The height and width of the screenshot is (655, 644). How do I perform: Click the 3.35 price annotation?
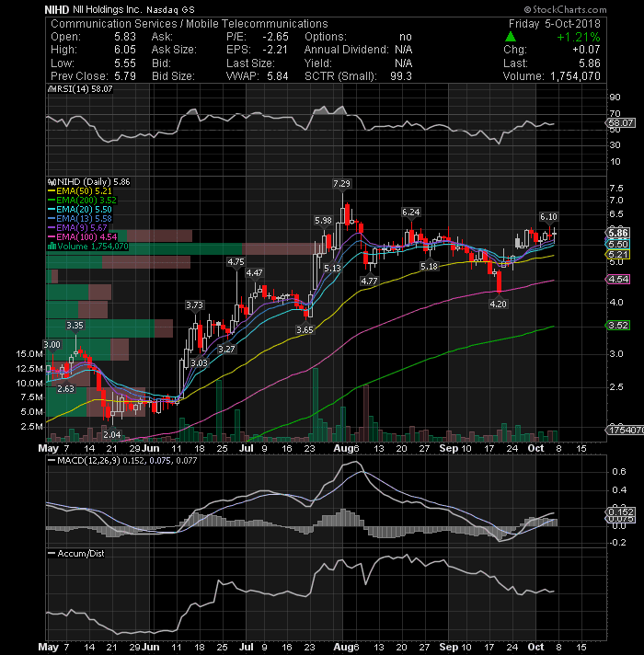coord(75,325)
